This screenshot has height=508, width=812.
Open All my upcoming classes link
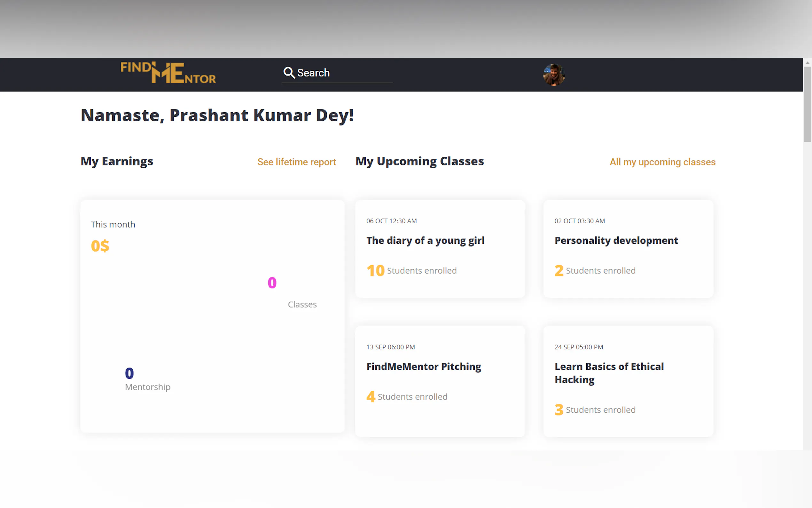[662, 162]
